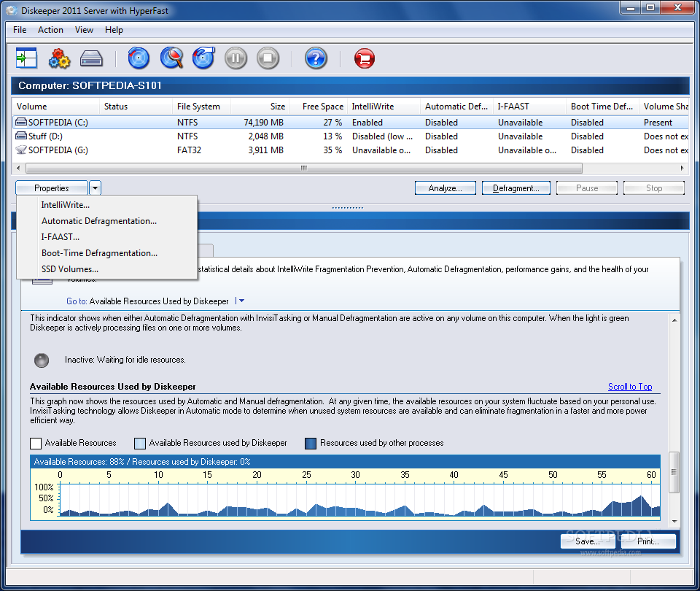The width and height of the screenshot is (700, 591).
Task: Click the magnifier disc toolbar icon
Action: 171,58
